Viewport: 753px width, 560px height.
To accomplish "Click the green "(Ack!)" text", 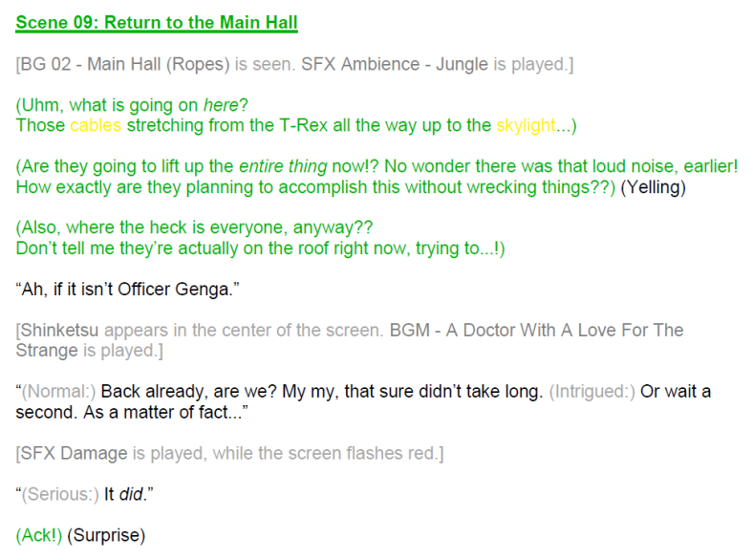I will click(x=39, y=535).
